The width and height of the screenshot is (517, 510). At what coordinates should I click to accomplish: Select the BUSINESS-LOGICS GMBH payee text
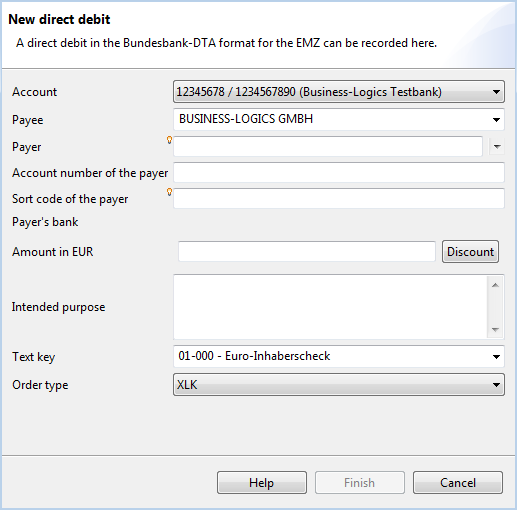point(246,119)
